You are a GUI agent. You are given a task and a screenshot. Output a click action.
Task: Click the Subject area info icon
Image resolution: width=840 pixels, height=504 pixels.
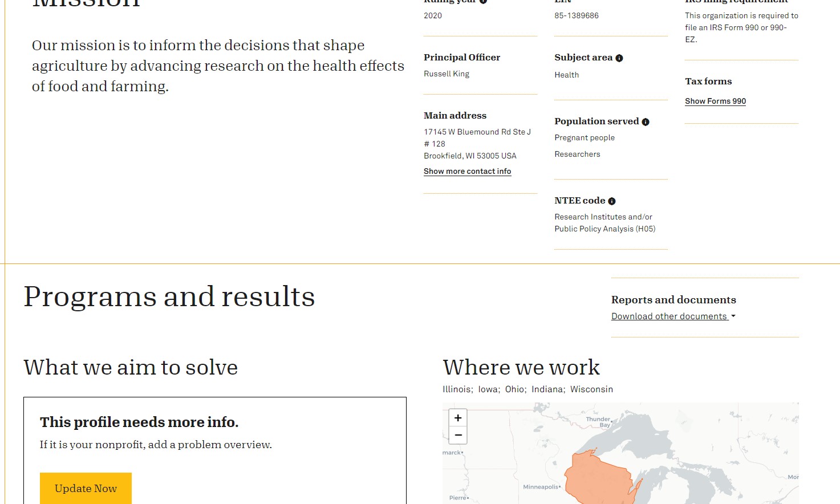coord(619,58)
